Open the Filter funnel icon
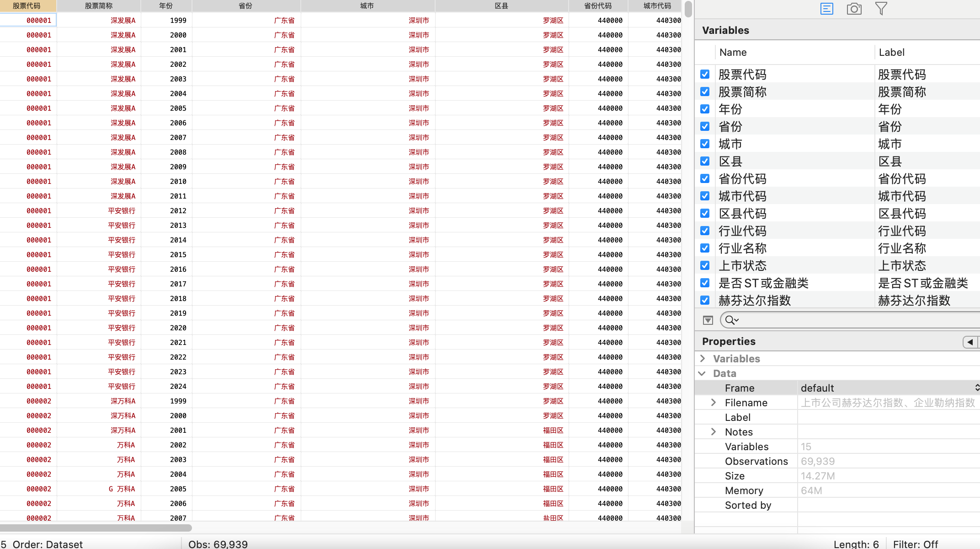 click(881, 9)
